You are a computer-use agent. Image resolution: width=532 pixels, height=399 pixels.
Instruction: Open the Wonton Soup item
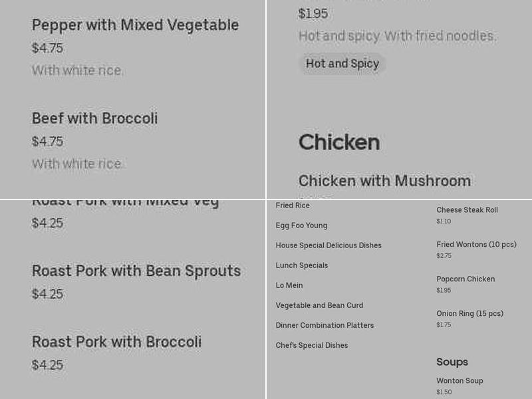pyautogui.click(x=460, y=381)
